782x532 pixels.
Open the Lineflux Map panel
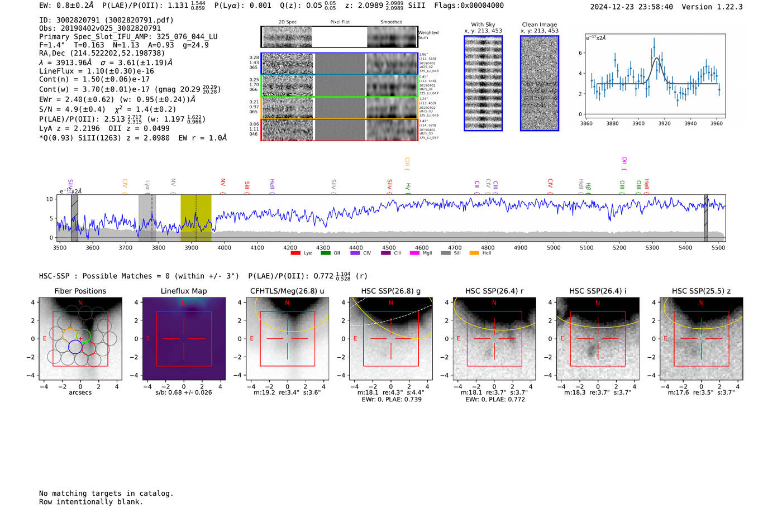(184, 339)
